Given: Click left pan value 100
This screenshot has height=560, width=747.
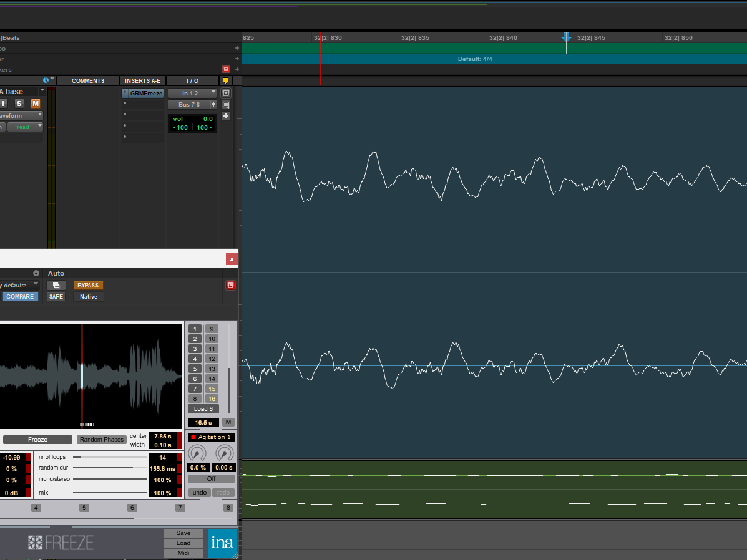Looking at the screenshot, I should tap(180, 128).
